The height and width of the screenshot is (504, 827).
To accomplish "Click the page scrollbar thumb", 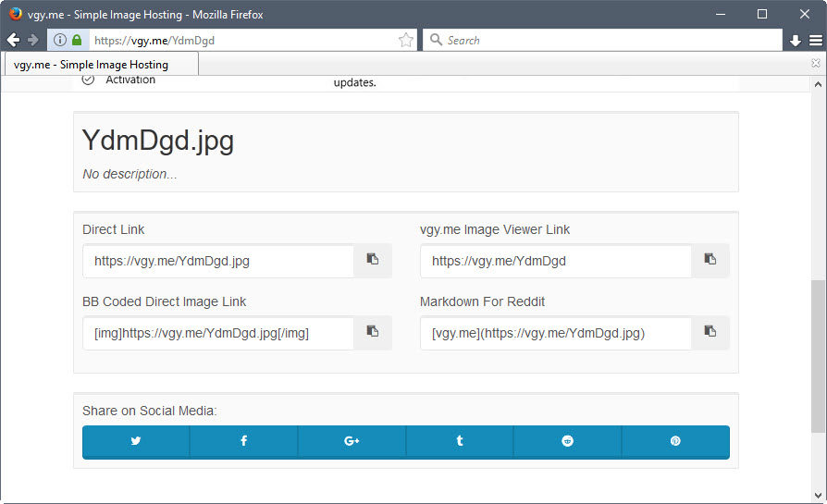I will pos(818,356).
